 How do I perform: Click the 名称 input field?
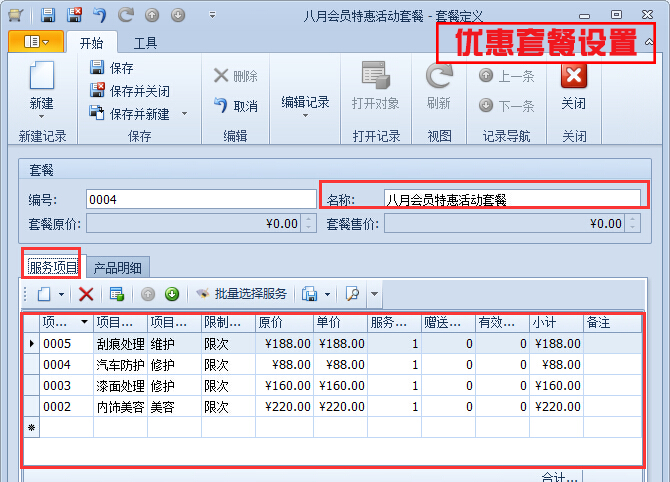pyautogui.click(x=512, y=199)
